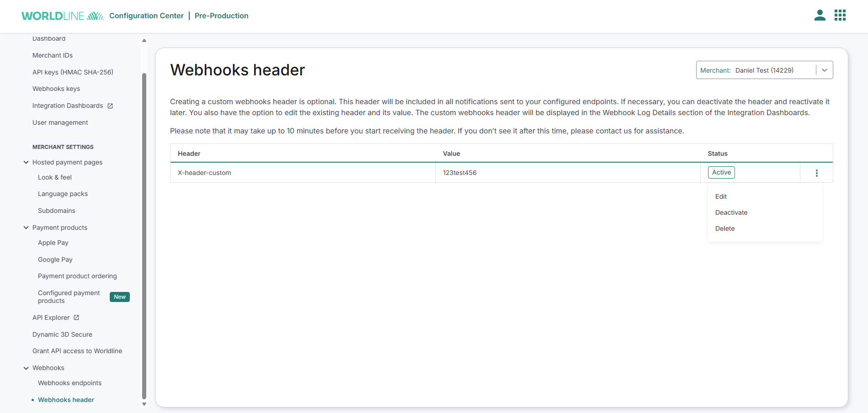Click the Value column heading
The height and width of the screenshot is (413, 868).
click(452, 154)
